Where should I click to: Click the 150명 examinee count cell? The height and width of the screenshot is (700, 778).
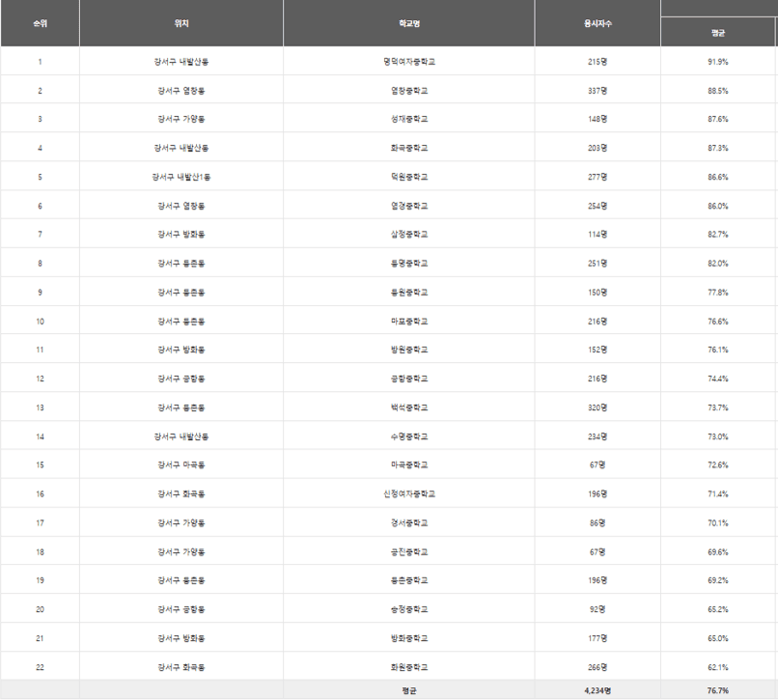[x=597, y=292]
